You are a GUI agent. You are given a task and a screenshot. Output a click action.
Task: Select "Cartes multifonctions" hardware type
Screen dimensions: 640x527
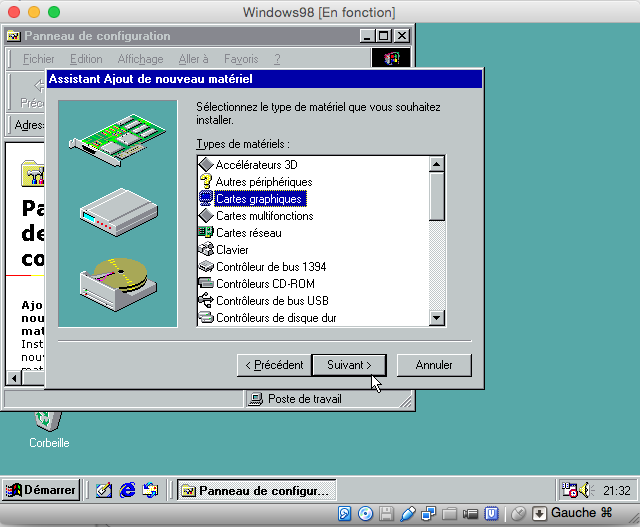click(x=264, y=216)
